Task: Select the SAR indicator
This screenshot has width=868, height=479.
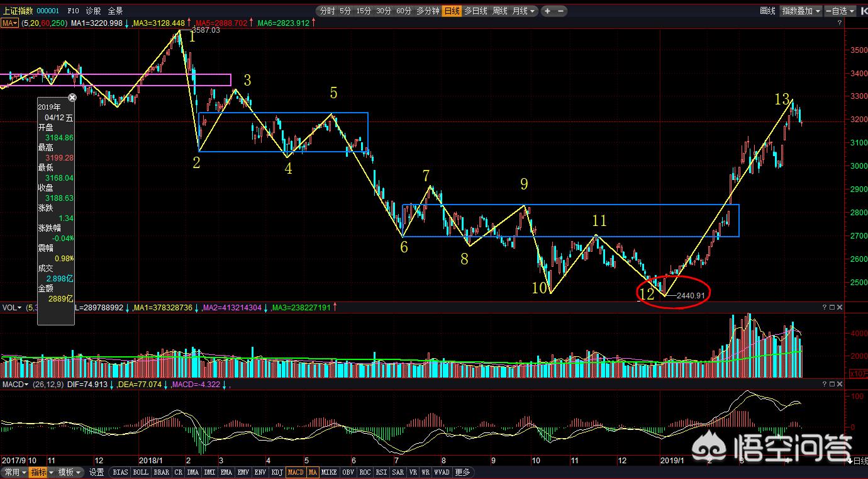Action: (398, 472)
